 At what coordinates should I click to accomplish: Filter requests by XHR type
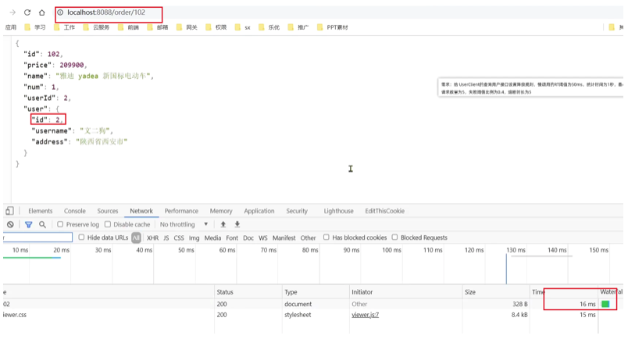(x=152, y=238)
